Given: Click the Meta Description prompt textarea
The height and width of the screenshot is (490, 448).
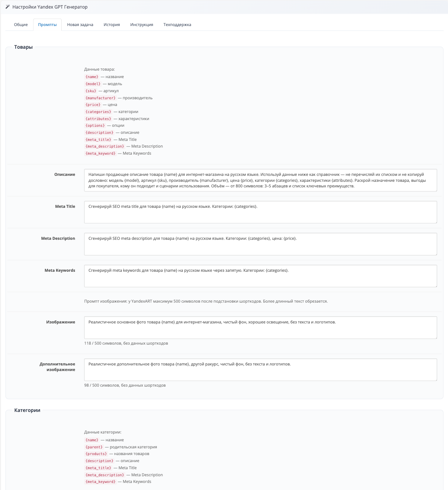Looking at the screenshot, I should click(x=260, y=244).
